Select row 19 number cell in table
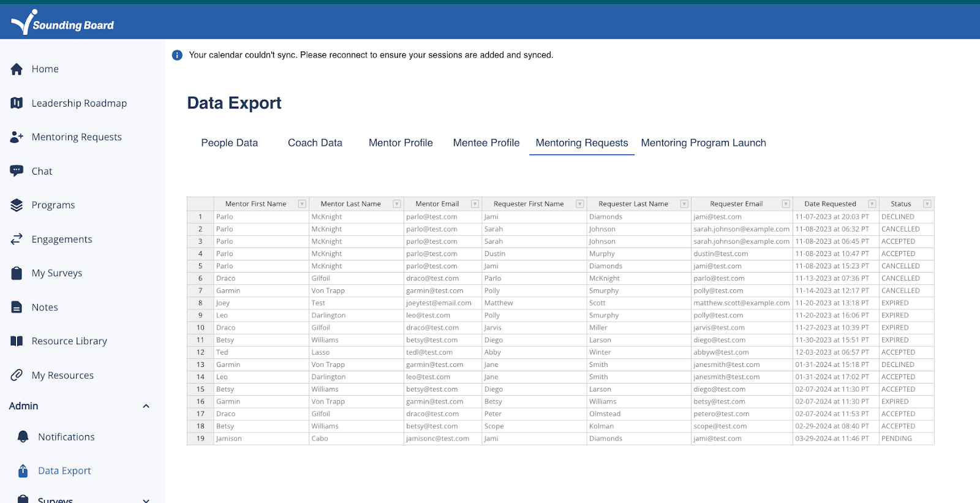Screen dimensions: 980x503 tap(200, 439)
